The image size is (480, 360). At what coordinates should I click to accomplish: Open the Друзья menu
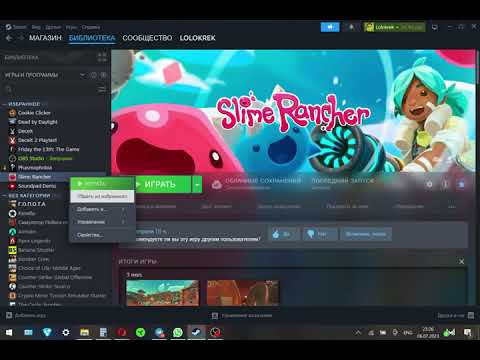[53, 27]
